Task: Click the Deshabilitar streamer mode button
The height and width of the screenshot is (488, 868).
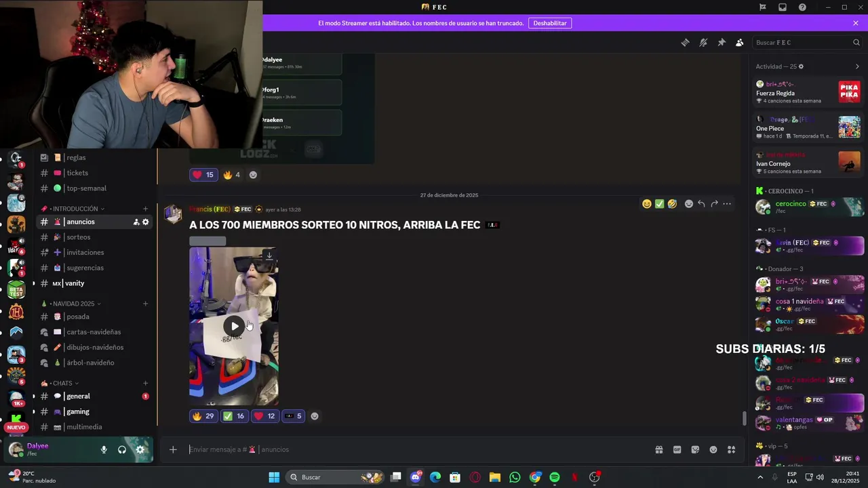Action: [549, 23]
